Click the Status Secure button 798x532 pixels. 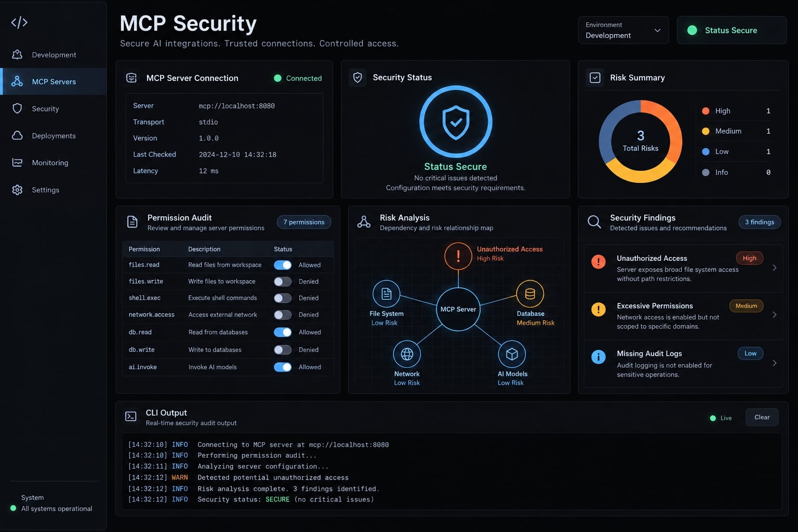coord(731,30)
